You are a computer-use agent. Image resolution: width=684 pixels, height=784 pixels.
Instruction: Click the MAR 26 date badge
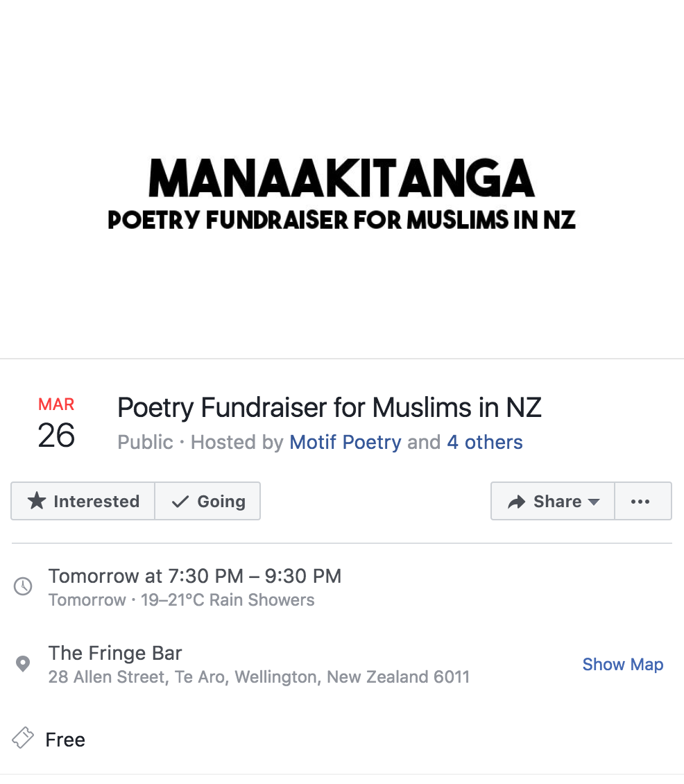[x=56, y=423]
